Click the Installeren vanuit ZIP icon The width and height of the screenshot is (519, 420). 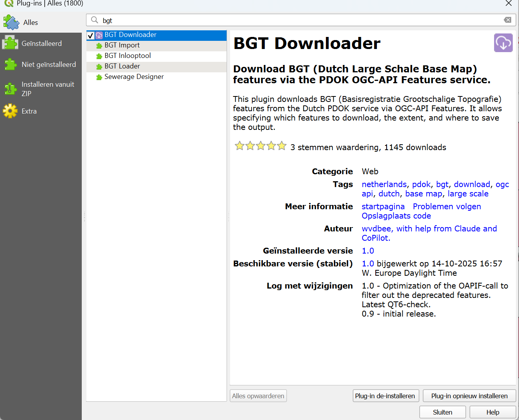coord(10,89)
